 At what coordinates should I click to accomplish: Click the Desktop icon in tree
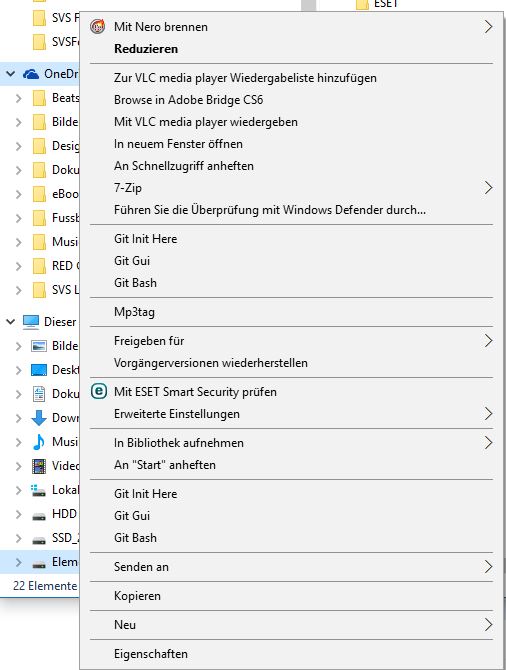point(39,370)
